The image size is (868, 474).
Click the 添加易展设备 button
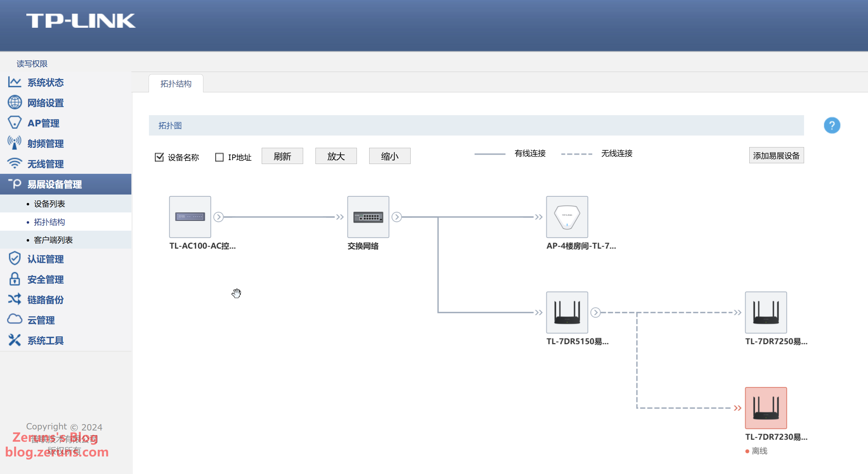pos(776,155)
